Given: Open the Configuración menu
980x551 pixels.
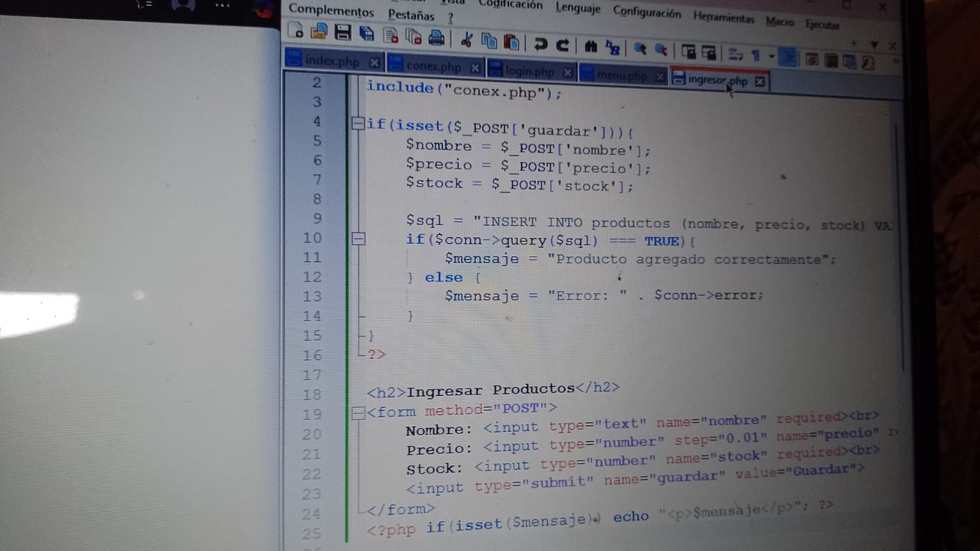Looking at the screenshot, I should click(647, 13).
